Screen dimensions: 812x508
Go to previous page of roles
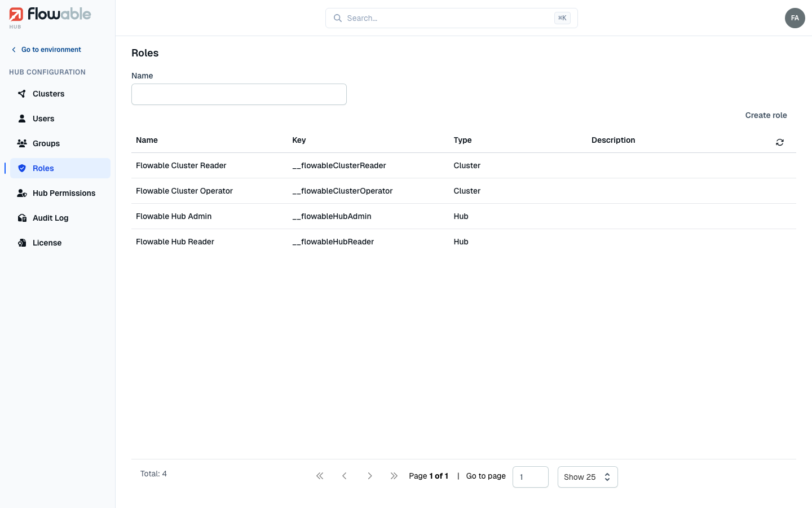point(345,476)
